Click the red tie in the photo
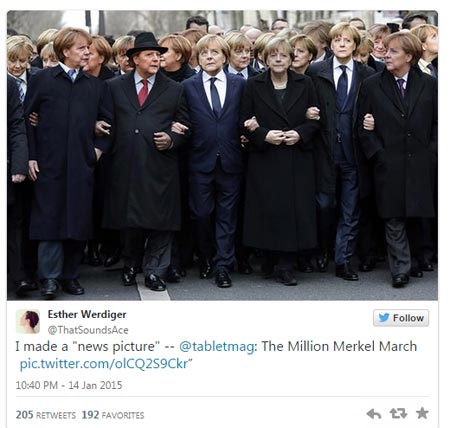Image resolution: width=450 pixels, height=428 pixels. [143, 93]
